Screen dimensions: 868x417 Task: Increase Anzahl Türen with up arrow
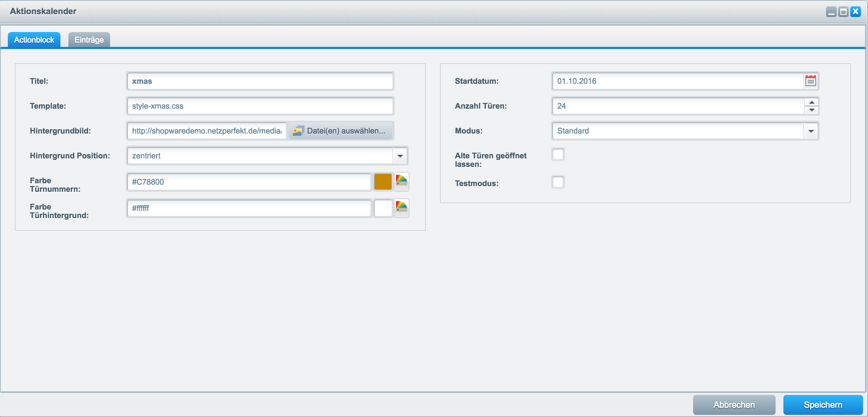point(811,102)
